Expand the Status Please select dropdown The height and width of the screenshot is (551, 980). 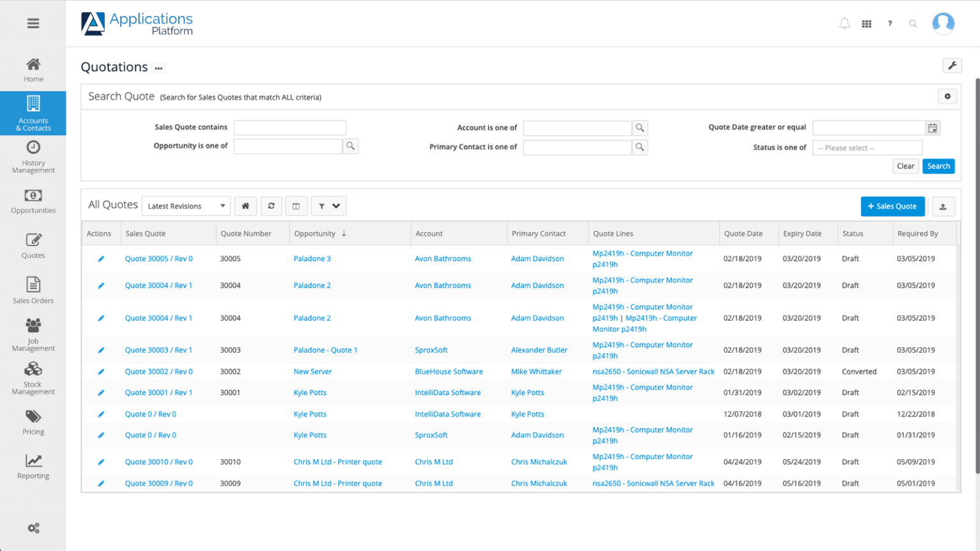tap(867, 147)
